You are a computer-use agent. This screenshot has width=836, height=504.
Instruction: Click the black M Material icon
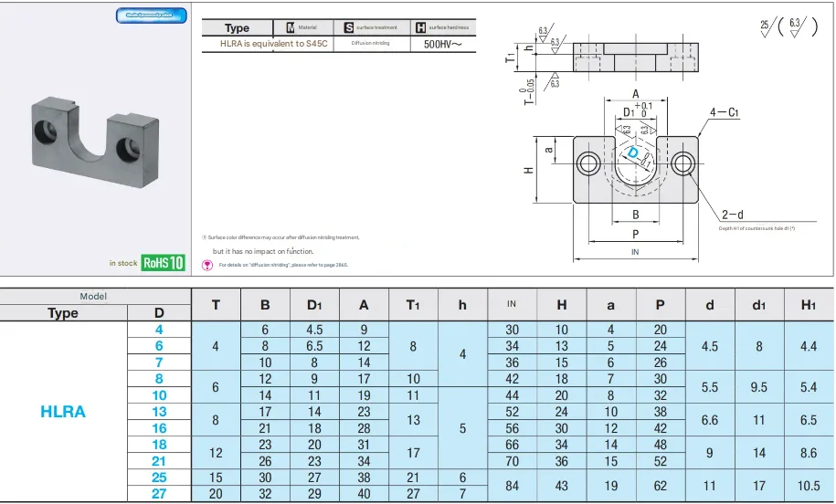291,28
